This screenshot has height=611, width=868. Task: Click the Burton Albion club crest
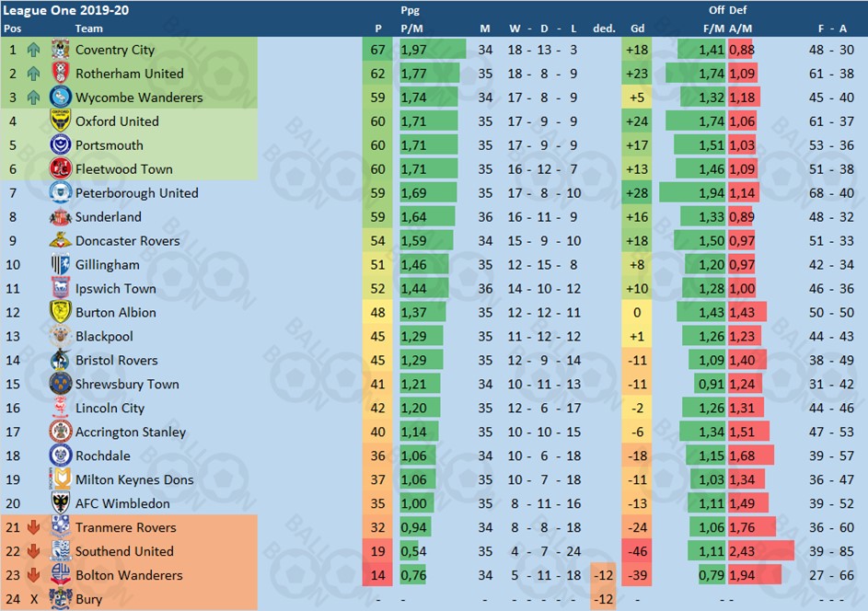click(x=61, y=313)
